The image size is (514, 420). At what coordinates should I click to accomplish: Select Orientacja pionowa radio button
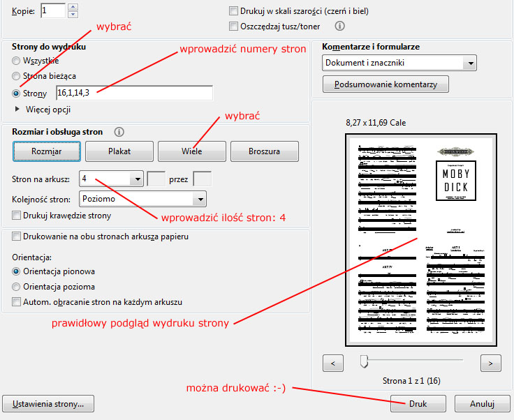(16, 271)
